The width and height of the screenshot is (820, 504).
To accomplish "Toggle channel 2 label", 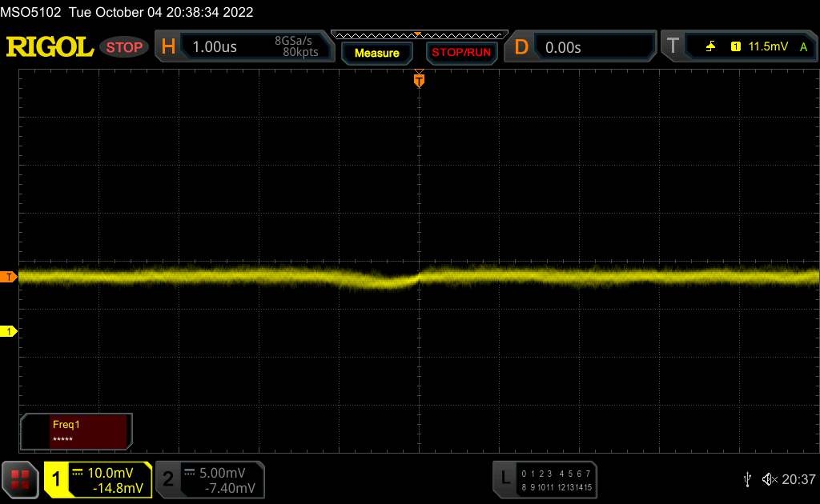I will [168, 479].
